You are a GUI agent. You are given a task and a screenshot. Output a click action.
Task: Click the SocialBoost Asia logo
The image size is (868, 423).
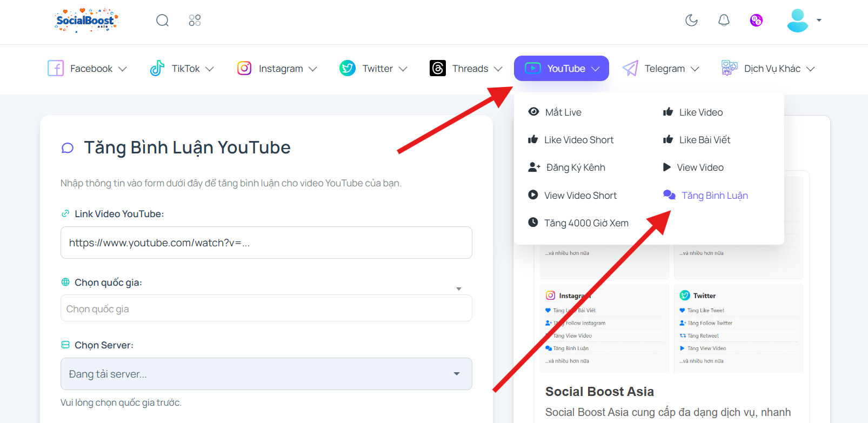[x=86, y=21]
